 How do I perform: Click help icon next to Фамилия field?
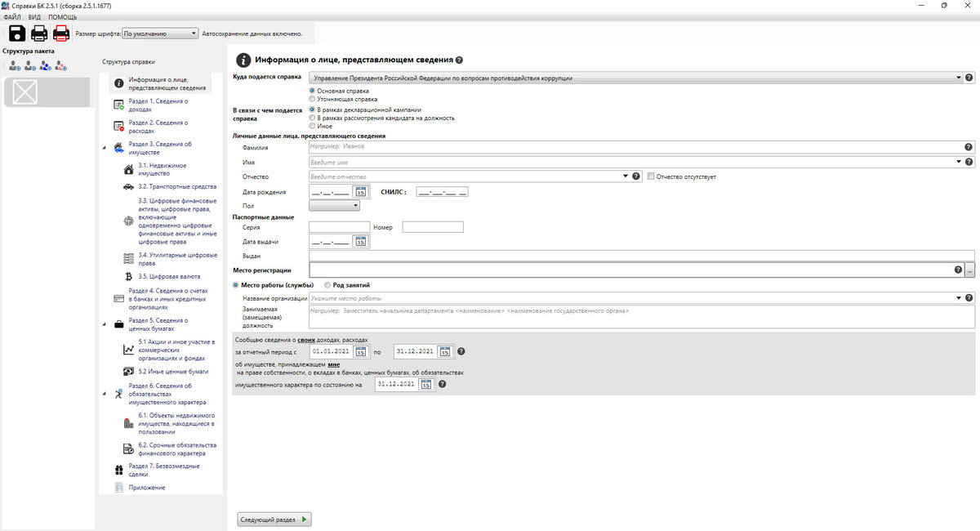pos(969,147)
